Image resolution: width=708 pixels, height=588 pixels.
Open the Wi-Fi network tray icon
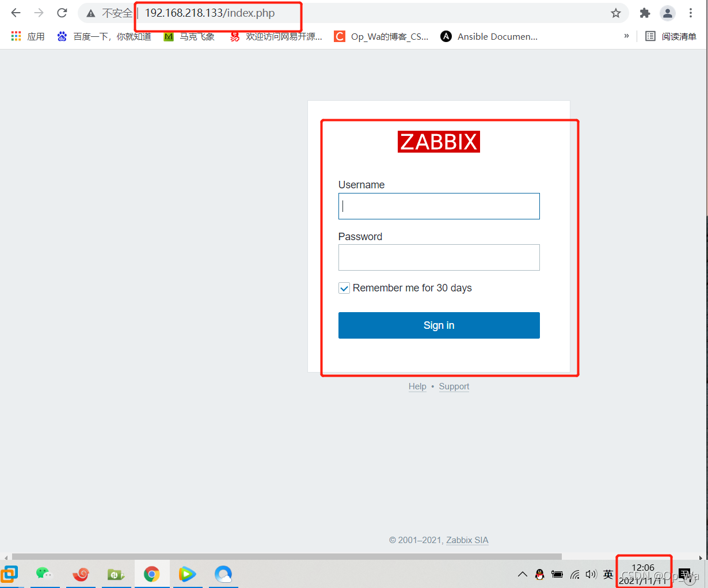pyautogui.click(x=574, y=574)
